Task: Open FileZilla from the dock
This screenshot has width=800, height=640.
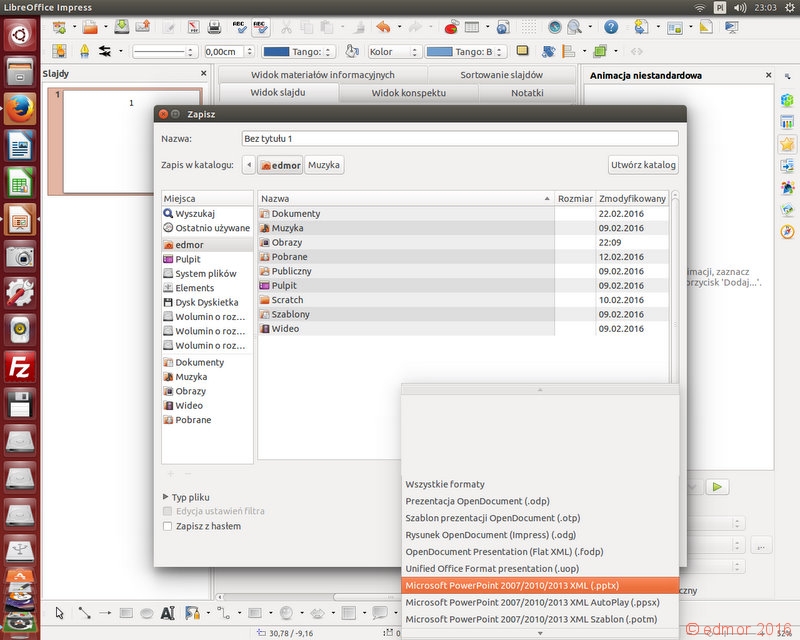Action: coord(20,367)
